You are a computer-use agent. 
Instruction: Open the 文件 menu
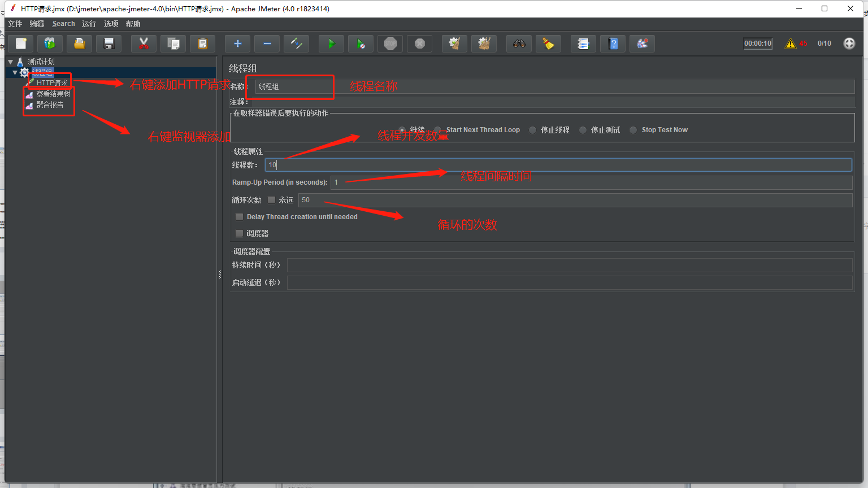tap(15, 24)
